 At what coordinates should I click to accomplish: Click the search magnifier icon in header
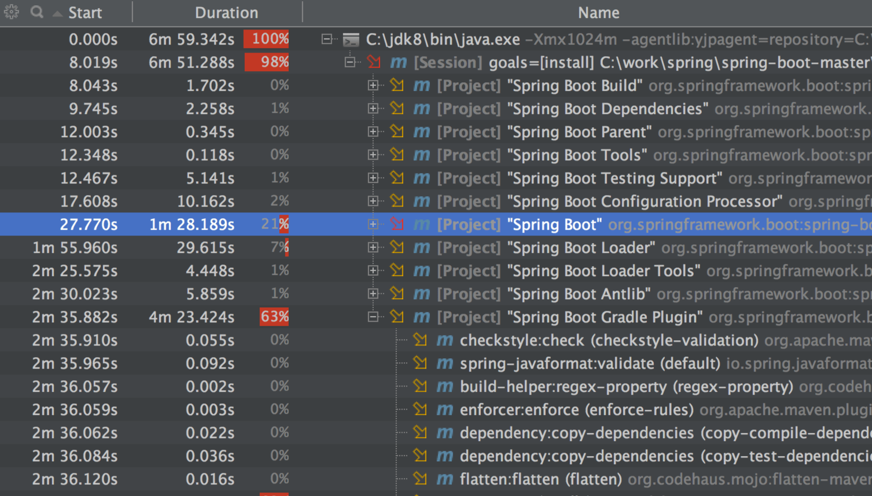pyautogui.click(x=37, y=12)
